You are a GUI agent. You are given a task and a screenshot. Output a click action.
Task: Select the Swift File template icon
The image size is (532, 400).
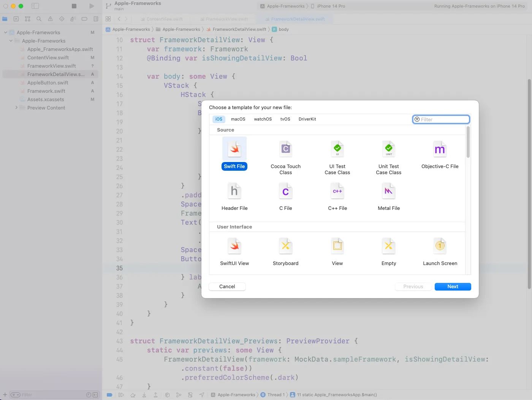pyautogui.click(x=234, y=149)
